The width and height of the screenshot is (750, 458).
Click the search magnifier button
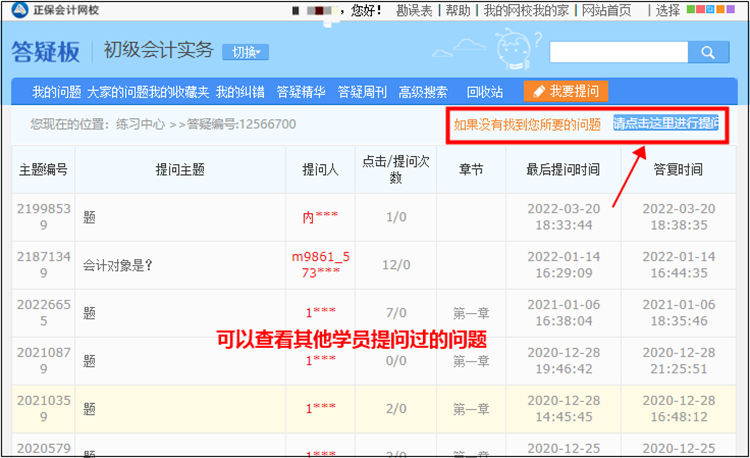click(708, 52)
